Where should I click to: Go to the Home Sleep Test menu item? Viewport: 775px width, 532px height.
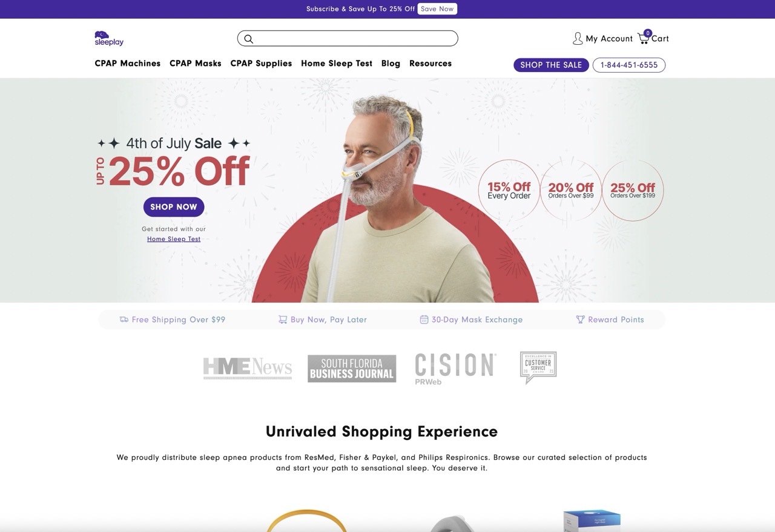[337, 64]
